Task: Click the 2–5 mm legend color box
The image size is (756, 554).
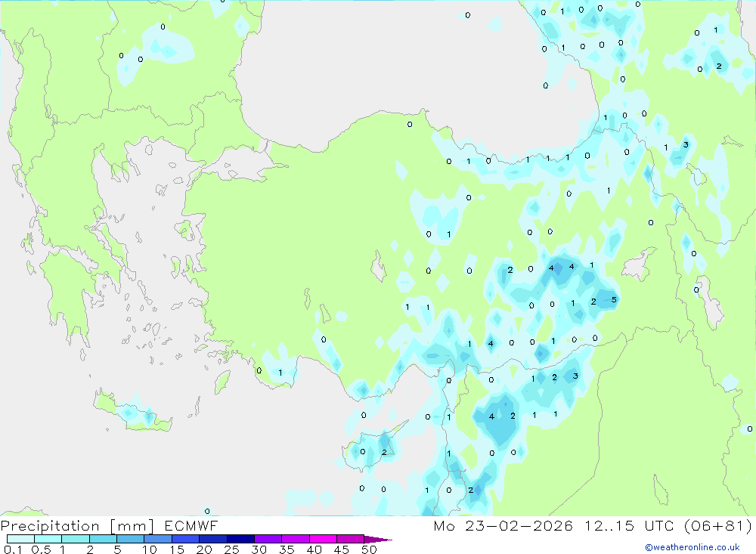Action: (103, 539)
